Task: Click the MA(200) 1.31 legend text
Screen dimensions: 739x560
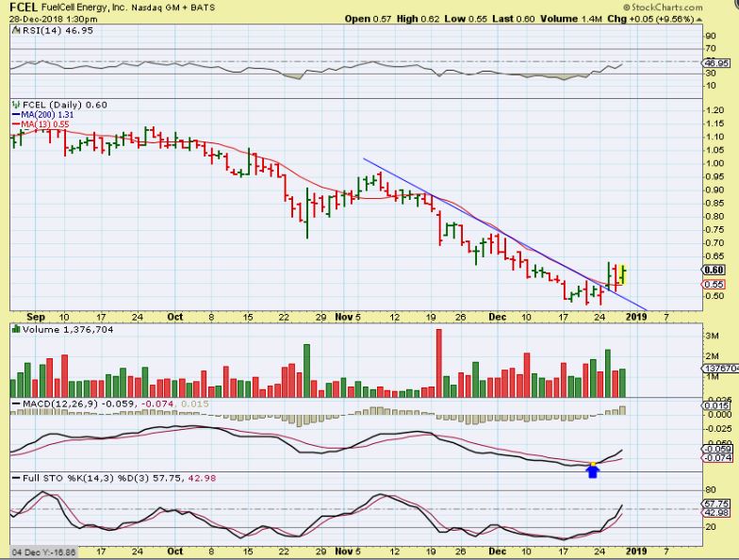Action: pos(47,115)
